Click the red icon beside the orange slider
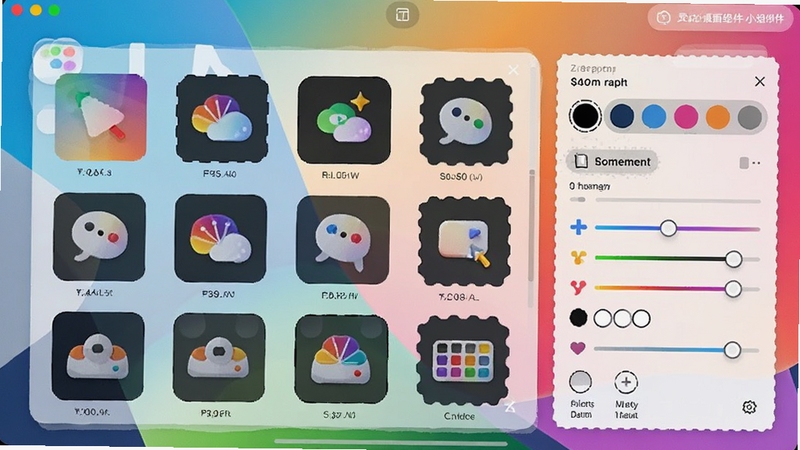The height and width of the screenshot is (450, 800). (578, 288)
